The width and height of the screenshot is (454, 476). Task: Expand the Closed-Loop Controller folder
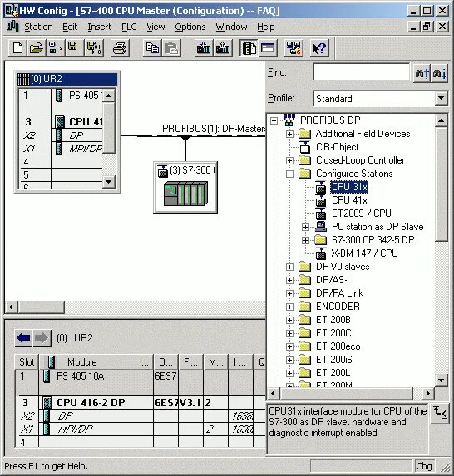290,160
